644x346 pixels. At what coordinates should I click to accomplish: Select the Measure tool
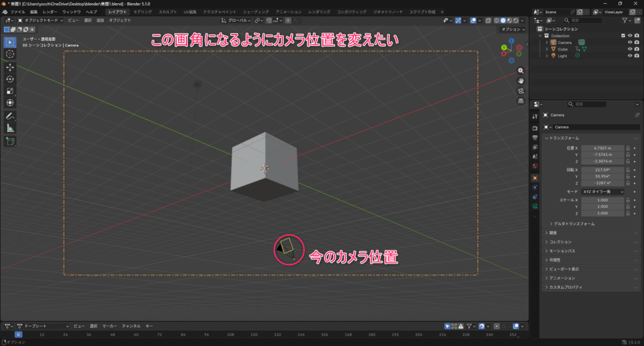pos(10,128)
